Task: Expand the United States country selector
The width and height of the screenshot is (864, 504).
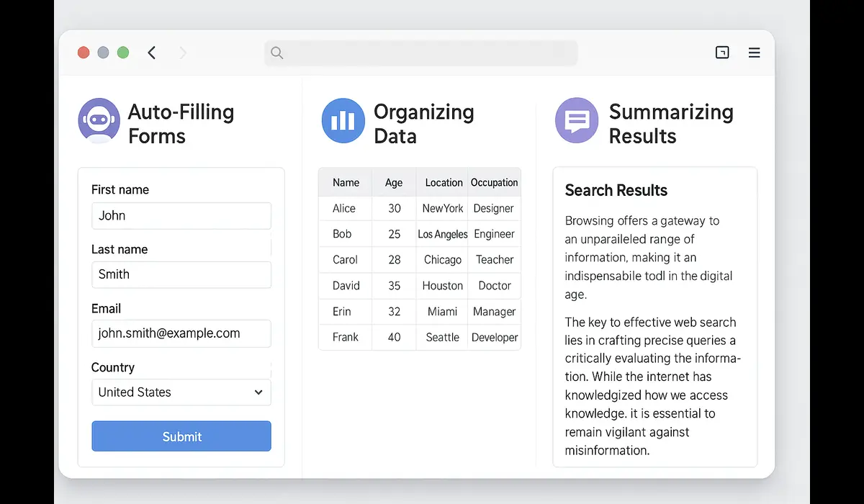Action: [181, 392]
